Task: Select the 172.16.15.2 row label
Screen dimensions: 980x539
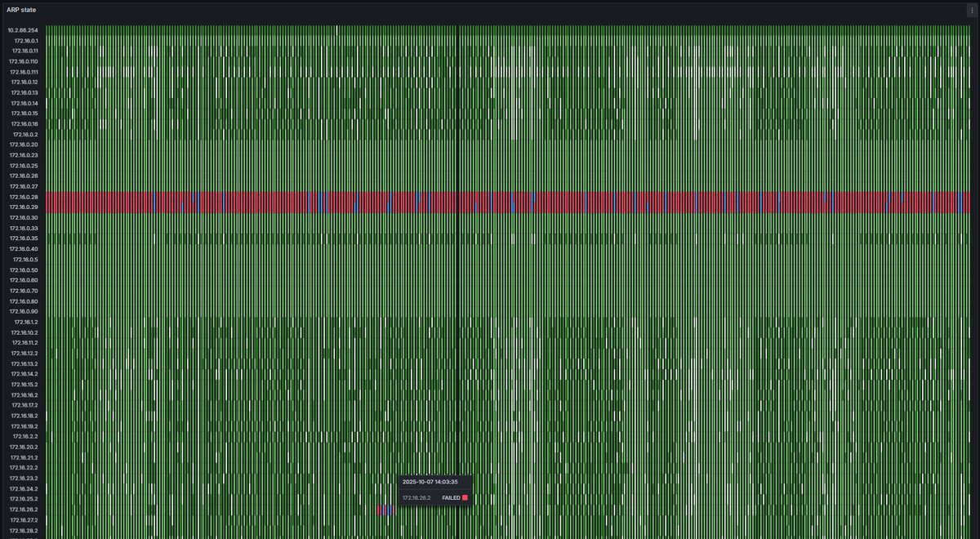Action: tap(24, 385)
